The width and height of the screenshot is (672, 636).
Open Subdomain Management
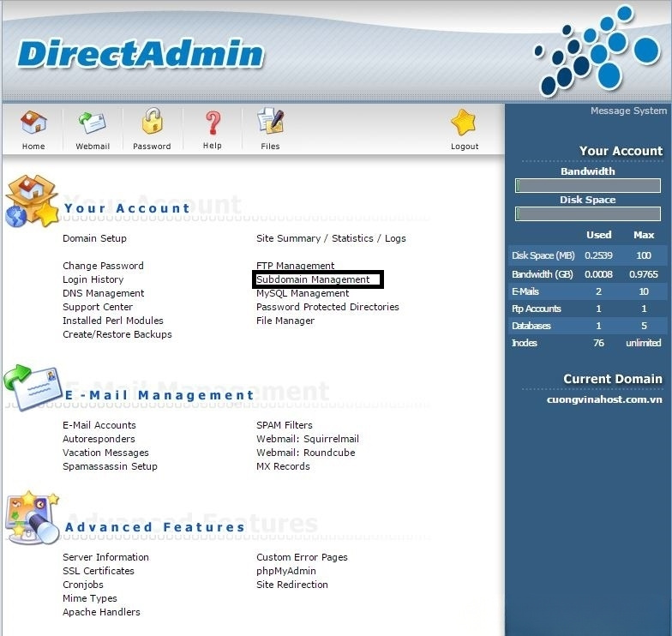[313, 279]
